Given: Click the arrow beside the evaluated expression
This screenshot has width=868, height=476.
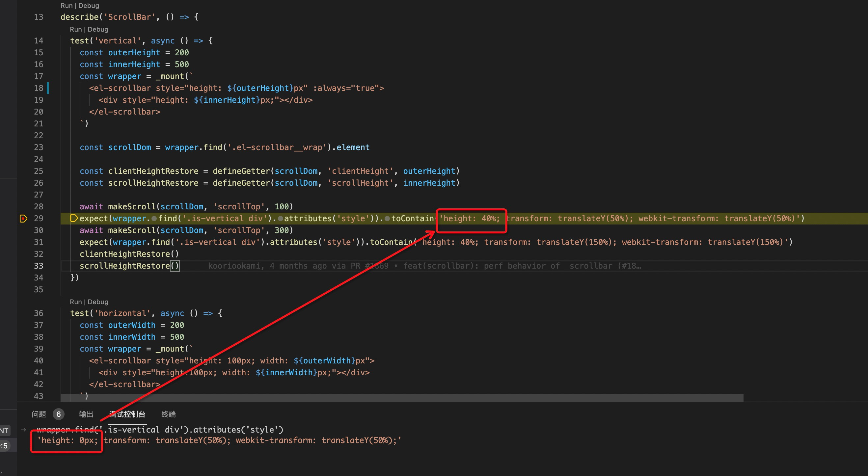Looking at the screenshot, I should 23,430.
